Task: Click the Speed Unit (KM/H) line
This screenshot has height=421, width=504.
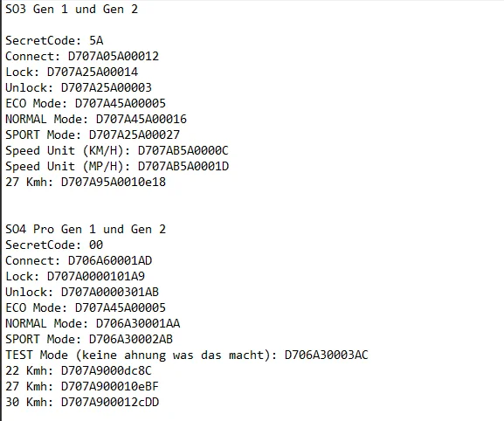Action: coord(117,151)
